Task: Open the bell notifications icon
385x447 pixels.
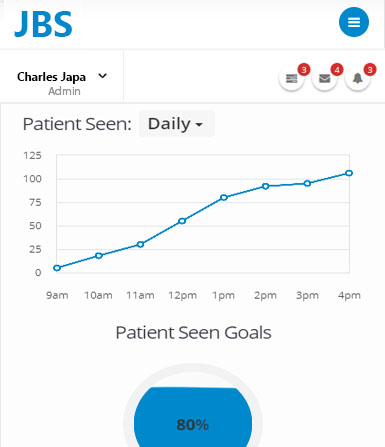Action: 358,79
